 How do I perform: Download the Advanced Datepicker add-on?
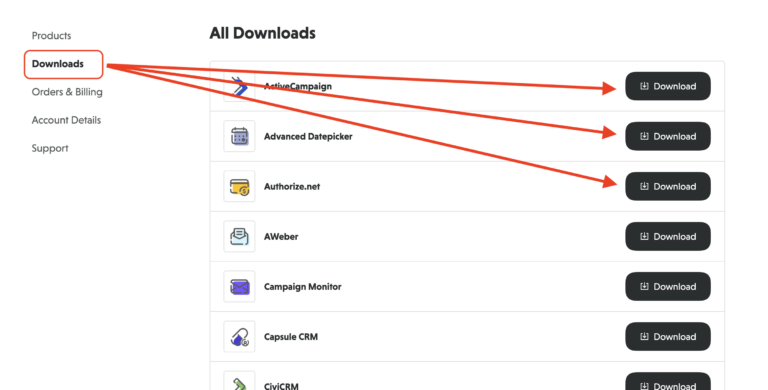point(668,136)
